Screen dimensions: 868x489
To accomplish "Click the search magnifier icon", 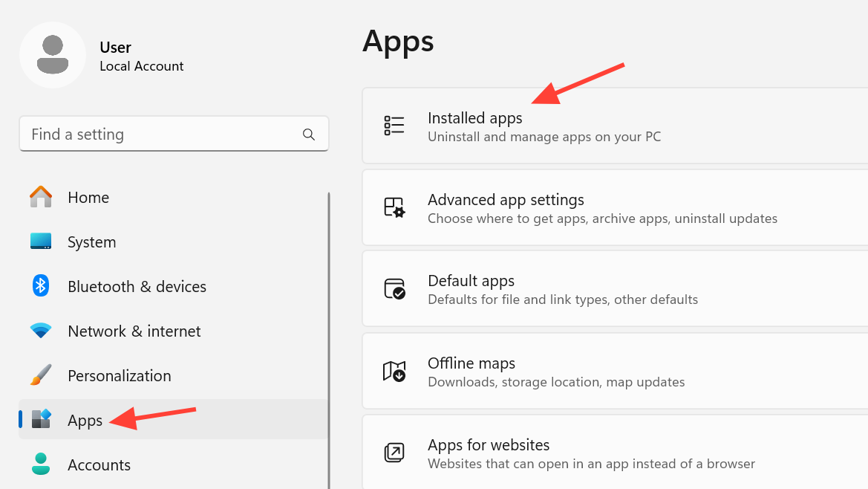I will pyautogui.click(x=309, y=135).
